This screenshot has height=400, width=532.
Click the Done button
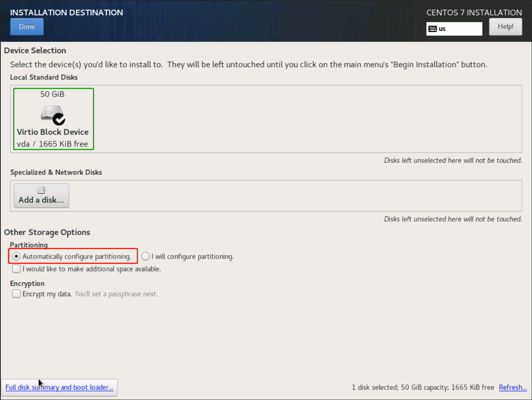(27, 27)
